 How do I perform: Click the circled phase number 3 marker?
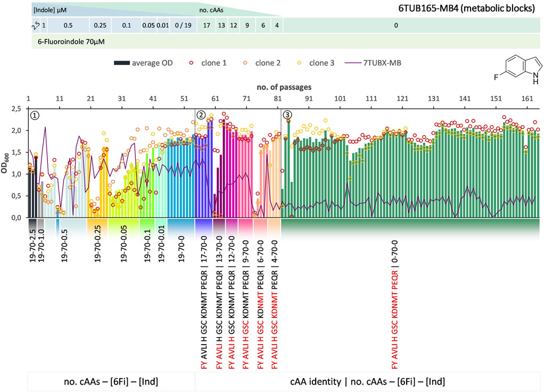[x=287, y=115]
